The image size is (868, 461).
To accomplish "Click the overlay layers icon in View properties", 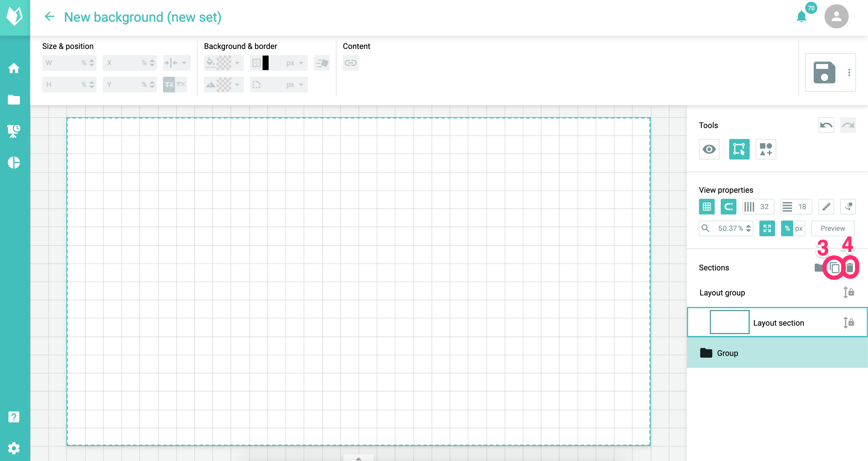I will point(848,206).
